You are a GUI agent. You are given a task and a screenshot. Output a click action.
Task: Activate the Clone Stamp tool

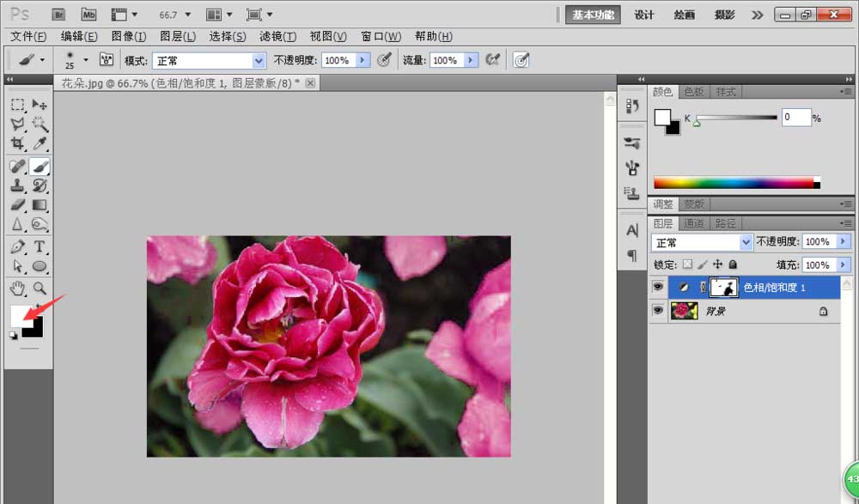[17, 185]
